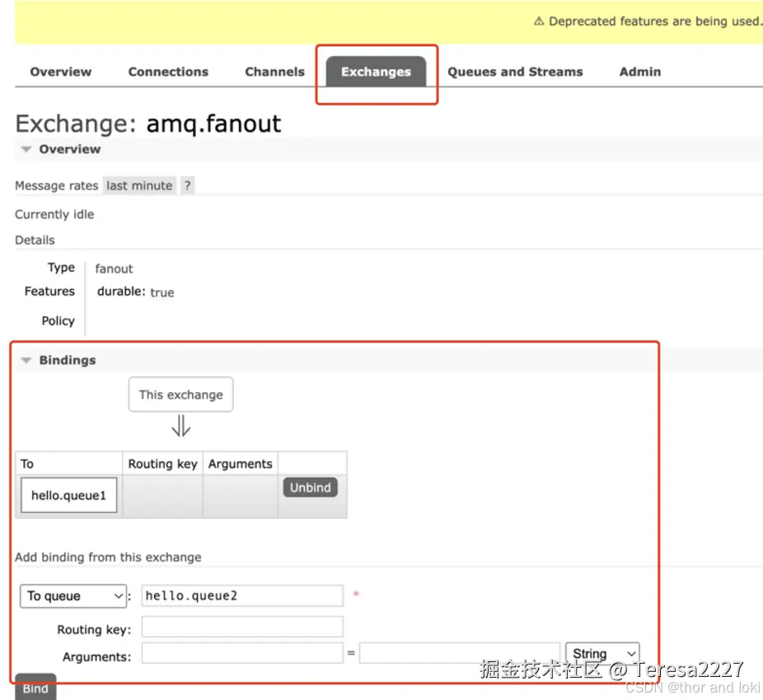Click the Arguments column header
763x700 pixels.
pos(240,464)
